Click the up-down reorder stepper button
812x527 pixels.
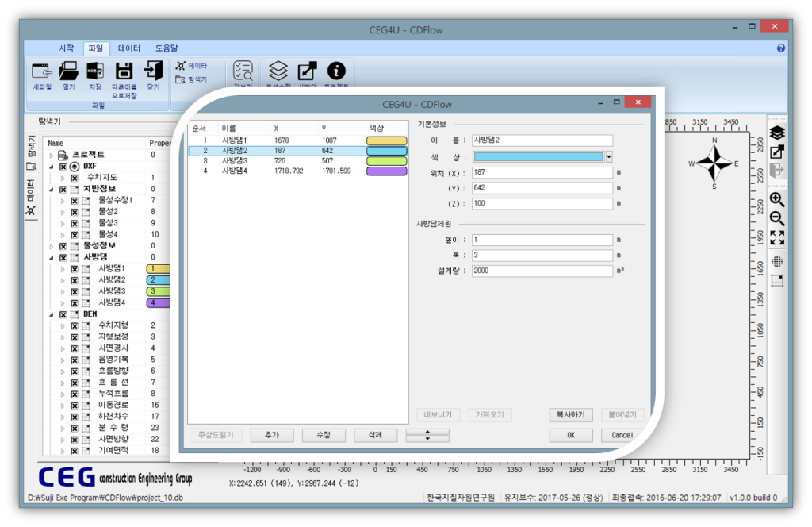coord(427,435)
